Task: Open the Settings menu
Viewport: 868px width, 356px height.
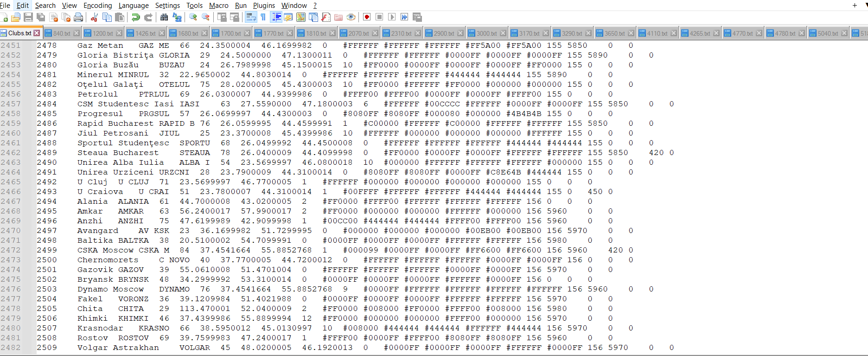Action: tap(167, 6)
